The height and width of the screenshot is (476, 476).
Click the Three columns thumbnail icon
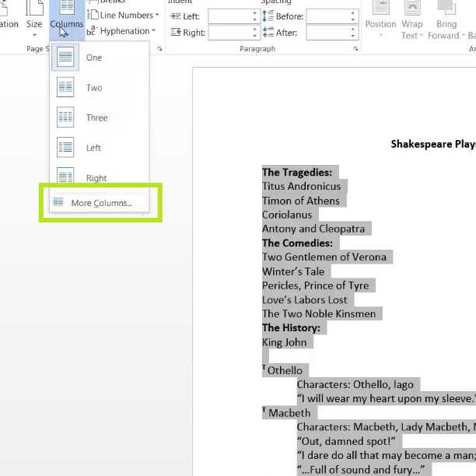point(65,117)
